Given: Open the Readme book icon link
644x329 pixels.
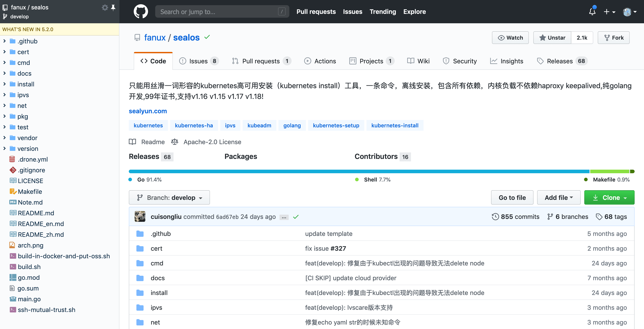Looking at the screenshot, I should point(132,142).
